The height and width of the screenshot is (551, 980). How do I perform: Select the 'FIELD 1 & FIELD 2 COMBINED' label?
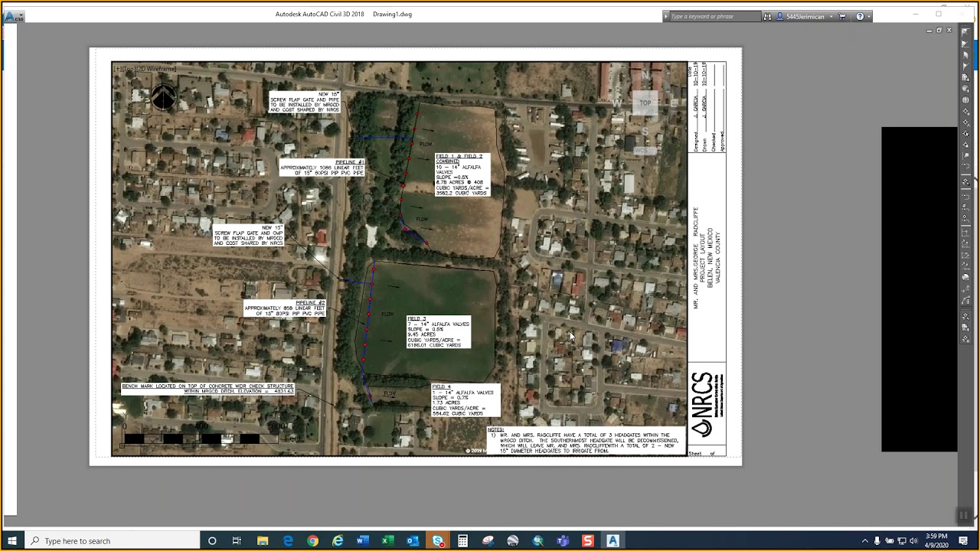[x=463, y=174]
